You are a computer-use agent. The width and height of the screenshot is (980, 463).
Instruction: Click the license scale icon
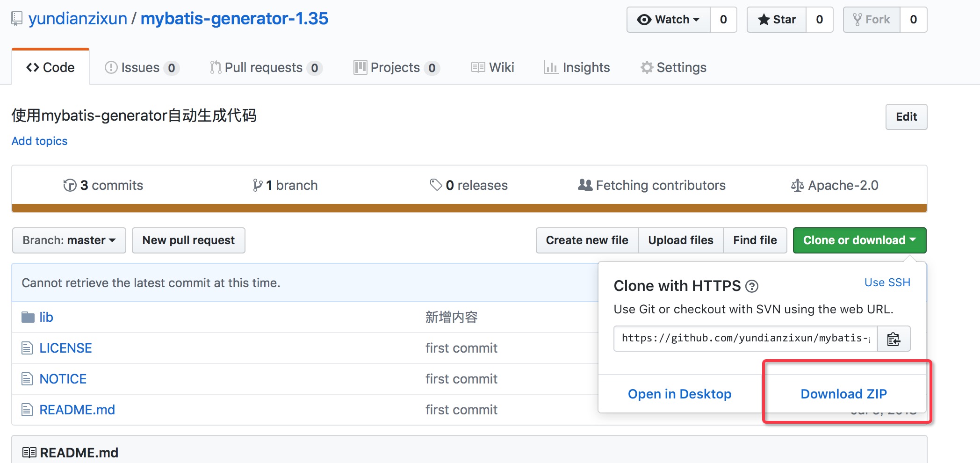tap(797, 186)
